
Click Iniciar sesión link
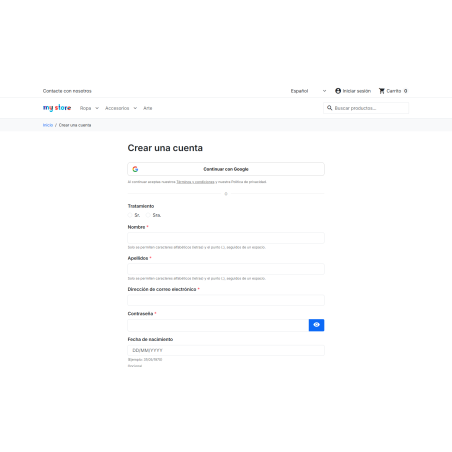click(357, 91)
